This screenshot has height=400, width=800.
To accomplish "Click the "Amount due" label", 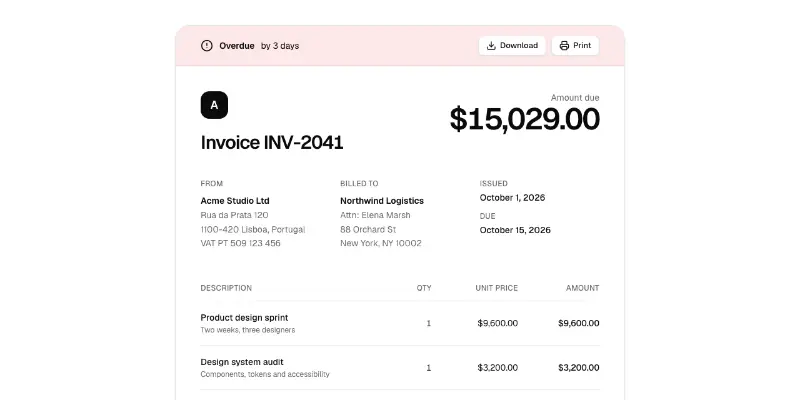I will (x=575, y=97).
